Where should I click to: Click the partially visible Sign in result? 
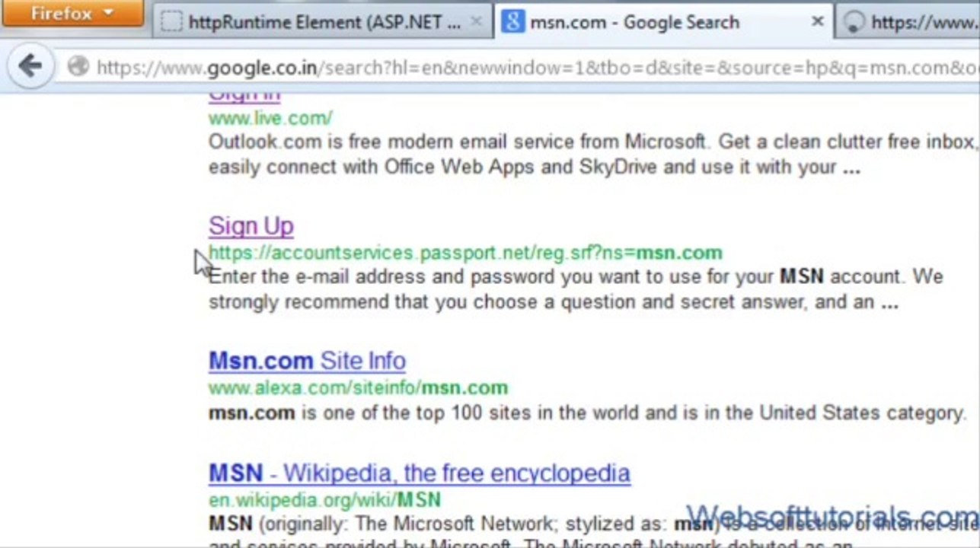click(x=244, y=97)
